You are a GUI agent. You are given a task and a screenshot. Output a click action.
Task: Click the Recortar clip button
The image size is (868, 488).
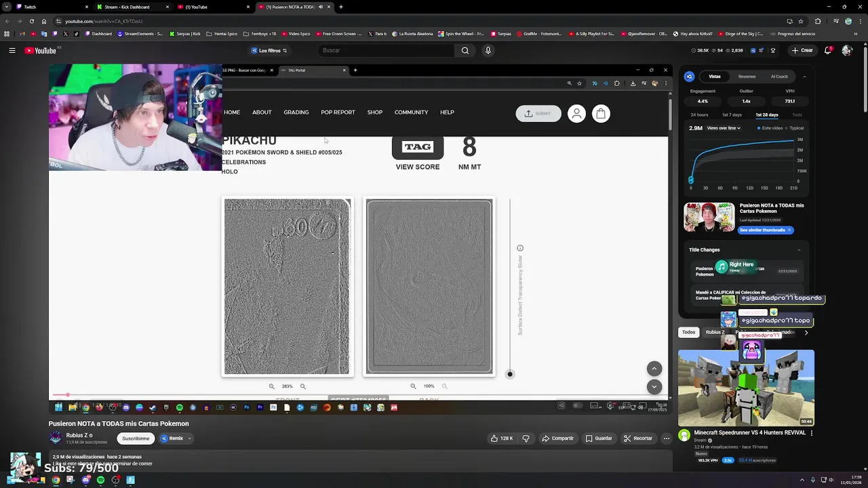pyautogui.click(x=638, y=439)
